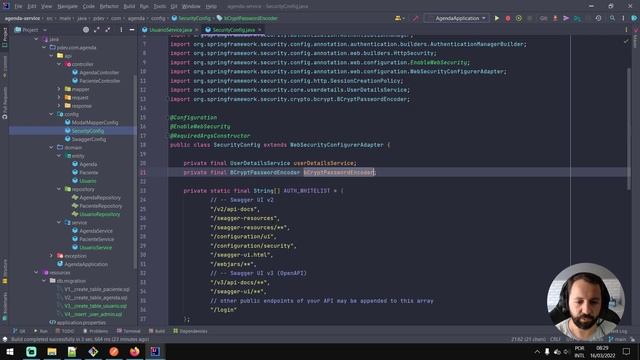Screen dimensions: 640x360
Task: Expand all in Project panel
Action: point(97,30)
